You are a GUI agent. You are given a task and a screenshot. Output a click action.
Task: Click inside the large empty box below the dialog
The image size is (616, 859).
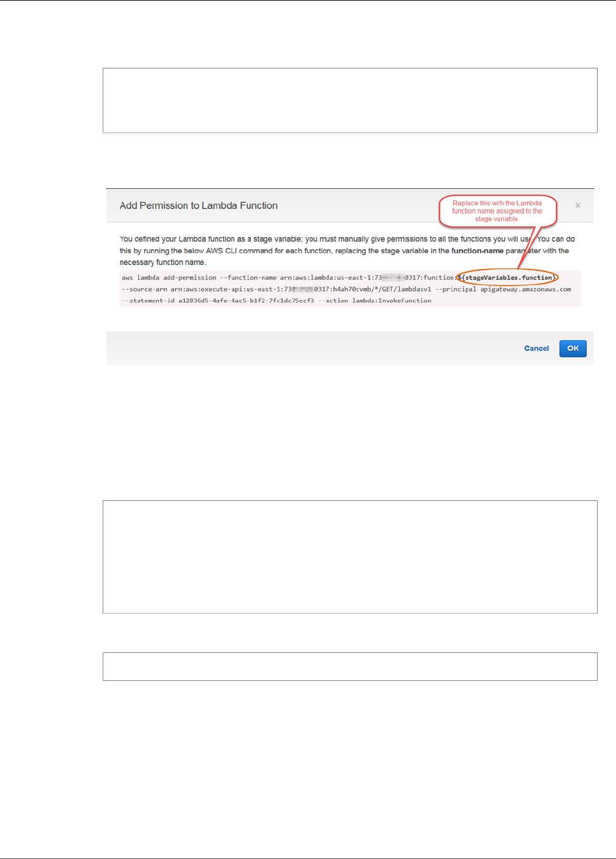pos(350,557)
